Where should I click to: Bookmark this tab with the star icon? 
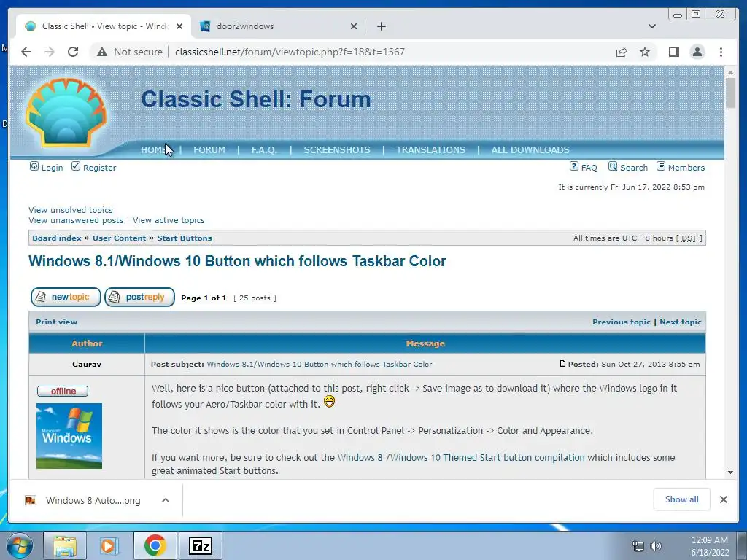(x=645, y=52)
